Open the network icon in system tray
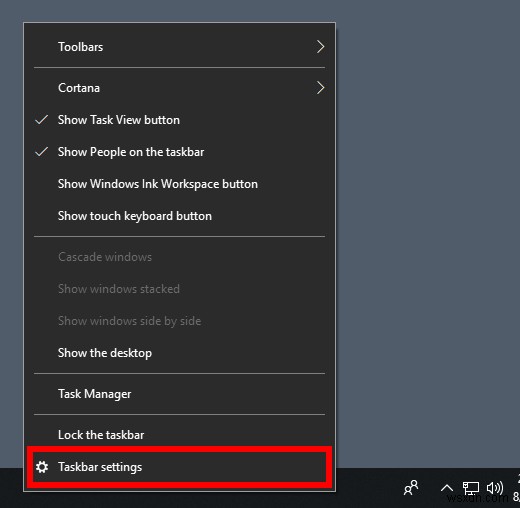 tap(470, 488)
